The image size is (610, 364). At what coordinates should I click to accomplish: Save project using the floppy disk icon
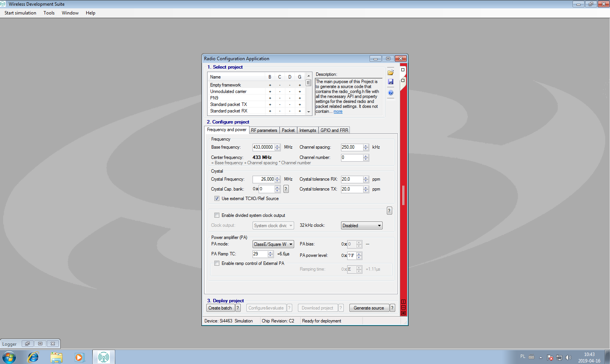[x=391, y=82]
